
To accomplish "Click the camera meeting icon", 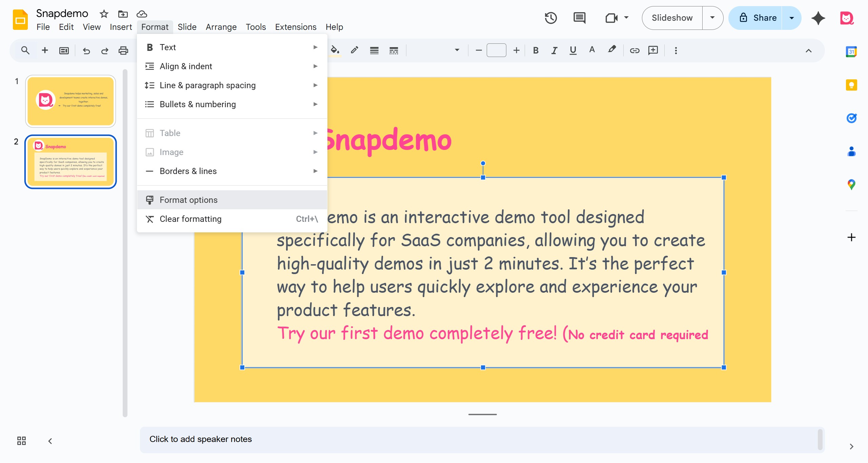I will [x=611, y=18].
